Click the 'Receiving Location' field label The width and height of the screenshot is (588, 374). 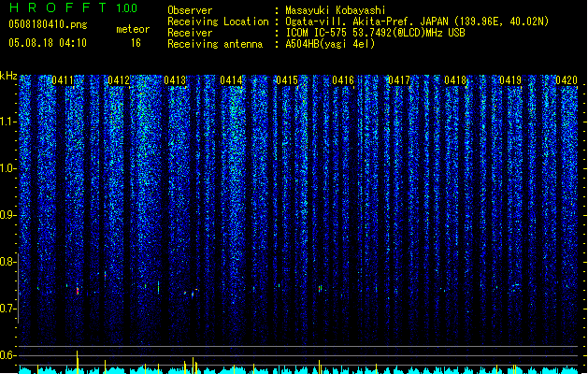point(218,22)
